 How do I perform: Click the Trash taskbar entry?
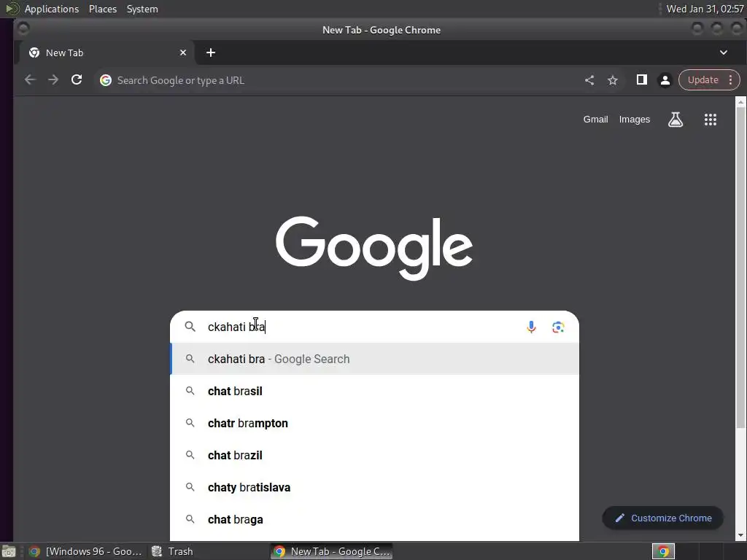(x=172, y=551)
